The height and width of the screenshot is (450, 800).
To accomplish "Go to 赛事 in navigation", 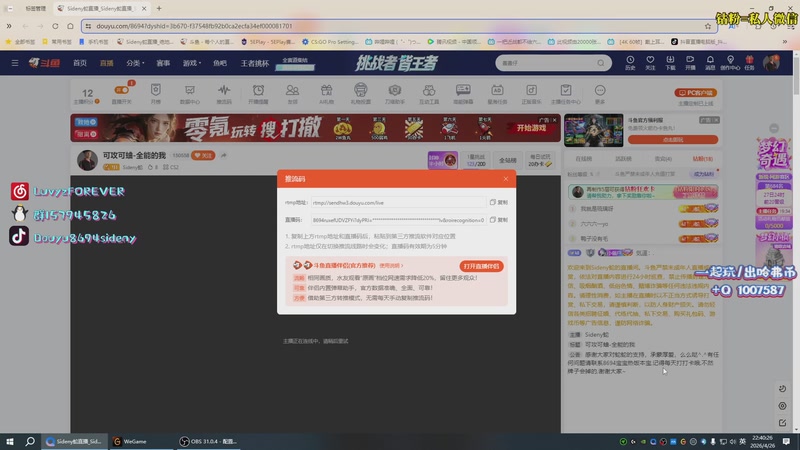I will point(163,63).
